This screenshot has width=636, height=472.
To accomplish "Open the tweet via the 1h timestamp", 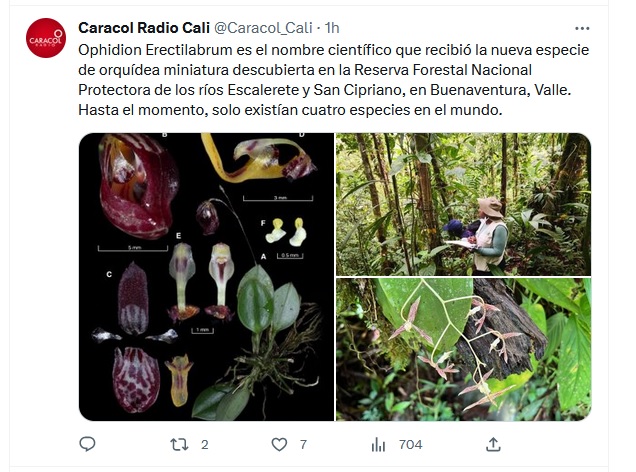I will [x=332, y=28].
